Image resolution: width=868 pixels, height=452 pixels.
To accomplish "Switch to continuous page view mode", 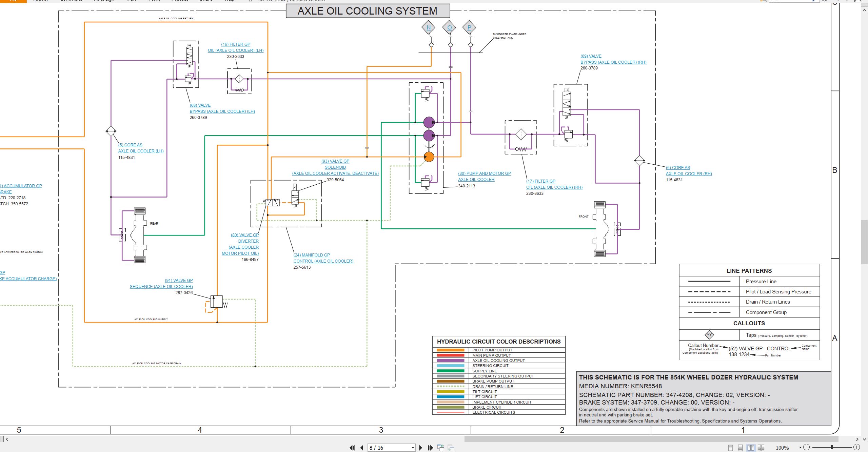I will click(x=740, y=448).
